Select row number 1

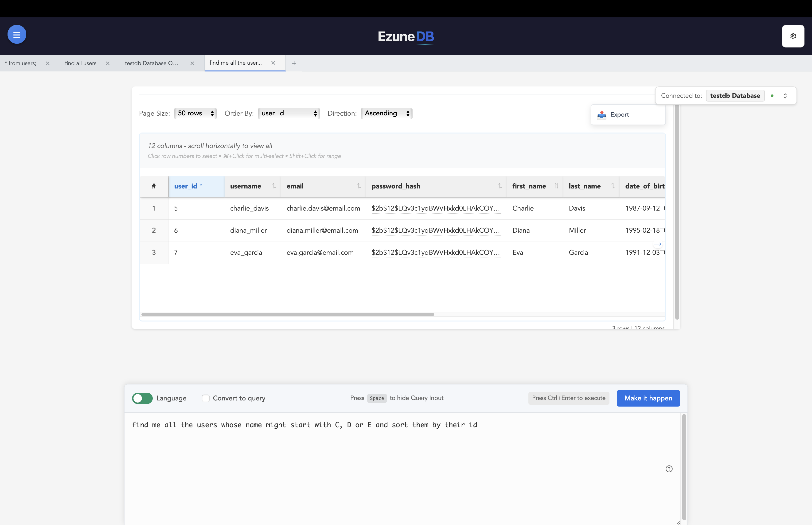click(x=154, y=208)
